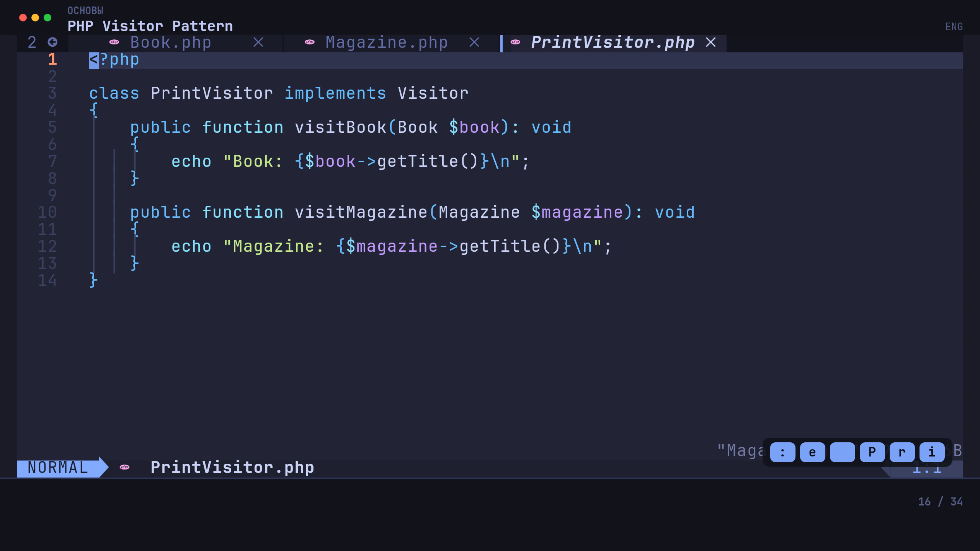Image resolution: width=980 pixels, height=551 pixels.
Task: Click the $book parameter in visitBook signature
Action: [x=474, y=127]
